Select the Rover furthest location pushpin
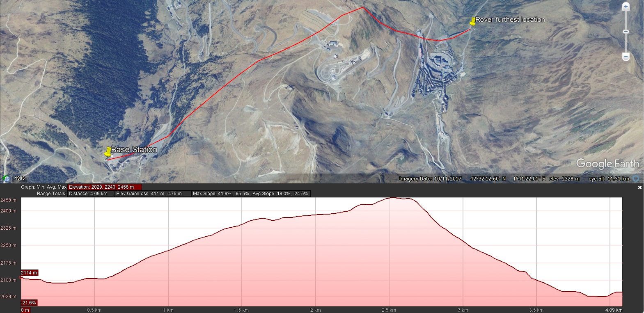The image size is (644, 313). (x=472, y=21)
